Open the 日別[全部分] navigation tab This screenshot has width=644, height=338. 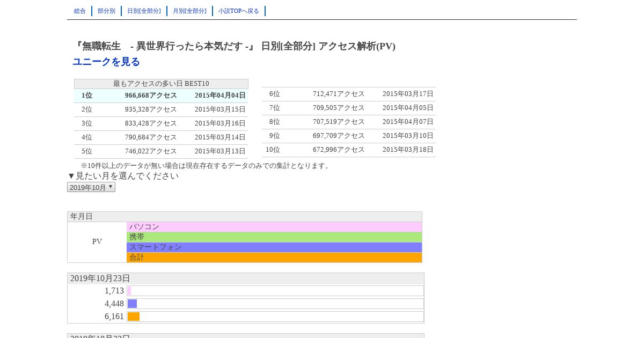pyautogui.click(x=144, y=11)
